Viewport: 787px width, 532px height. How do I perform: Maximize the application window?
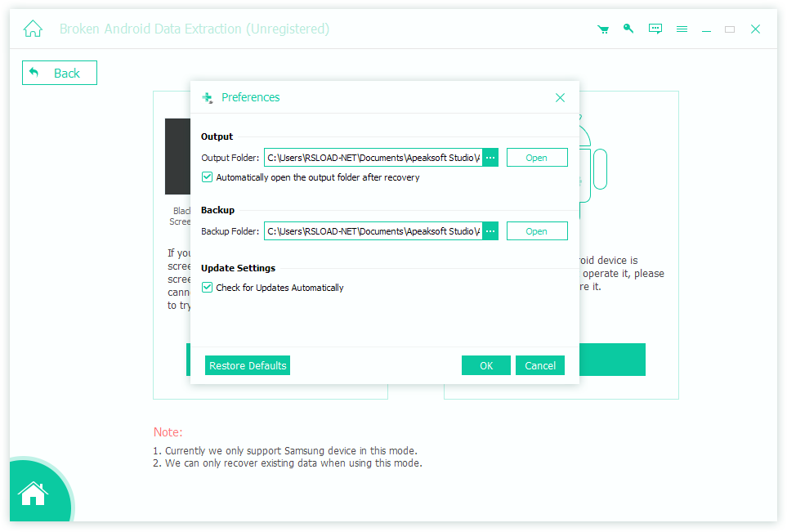pos(730,29)
